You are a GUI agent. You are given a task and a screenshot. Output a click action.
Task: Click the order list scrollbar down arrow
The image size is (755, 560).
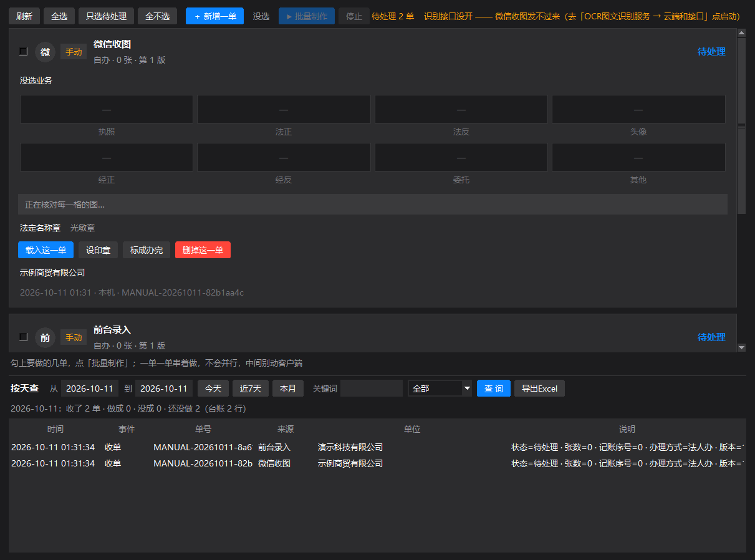[741, 347]
